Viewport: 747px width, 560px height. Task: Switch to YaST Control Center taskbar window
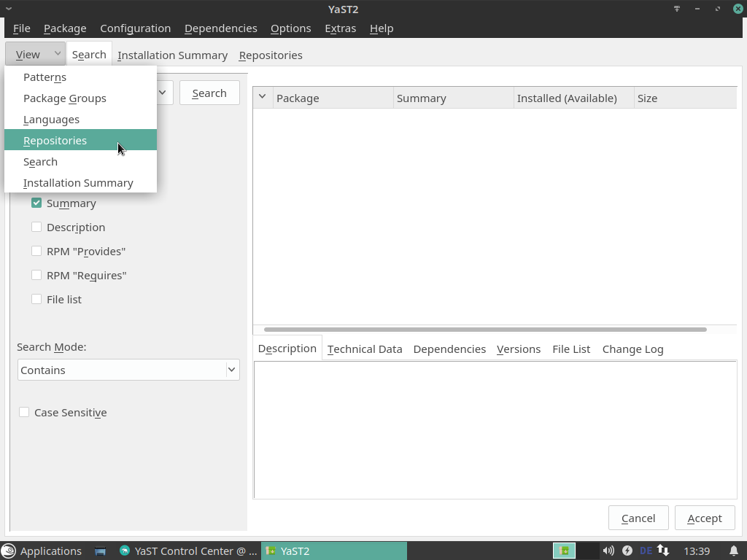coord(188,551)
